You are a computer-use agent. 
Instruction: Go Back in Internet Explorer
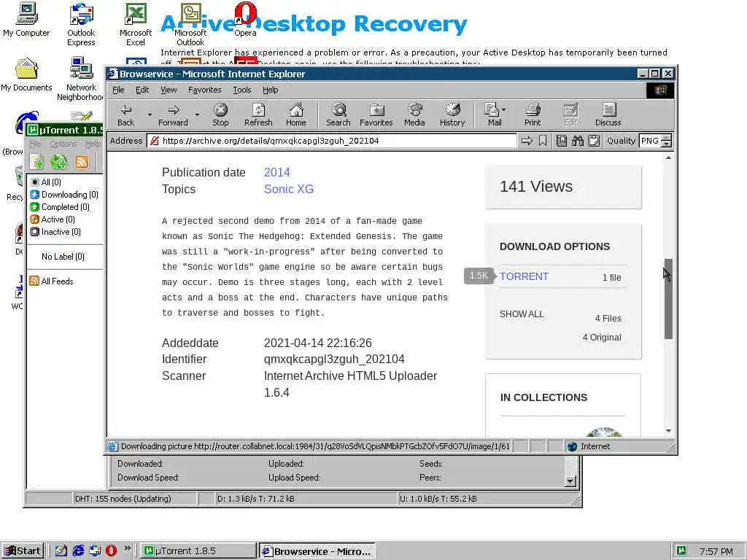pos(125,115)
